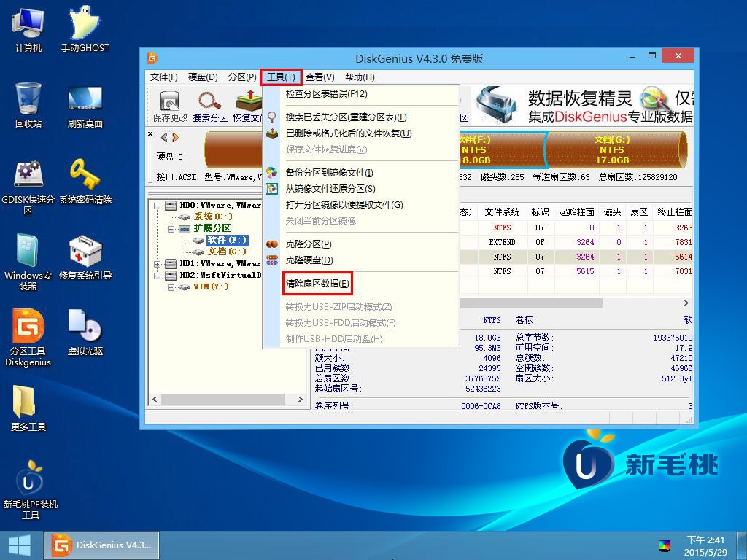Image resolution: width=747 pixels, height=560 pixels.
Task: Launch the 新毛桃PE装机工具 shortcut
Action: click(x=30, y=489)
